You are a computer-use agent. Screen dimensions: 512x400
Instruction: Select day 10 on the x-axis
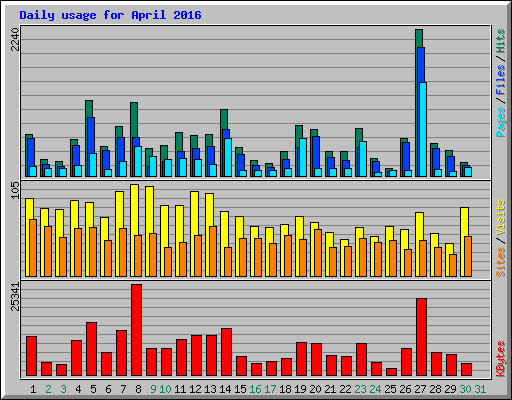tap(165, 389)
